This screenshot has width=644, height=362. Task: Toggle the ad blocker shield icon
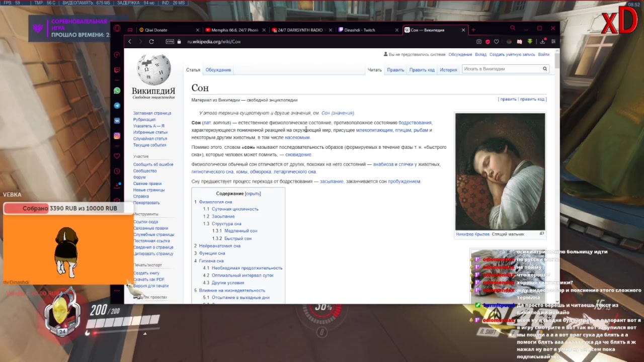[x=488, y=42]
